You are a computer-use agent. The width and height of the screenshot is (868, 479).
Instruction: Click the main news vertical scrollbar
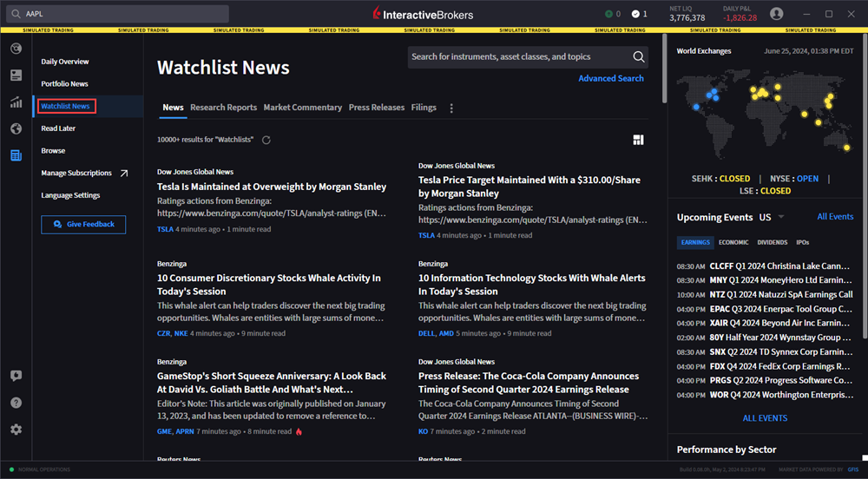tap(664, 69)
